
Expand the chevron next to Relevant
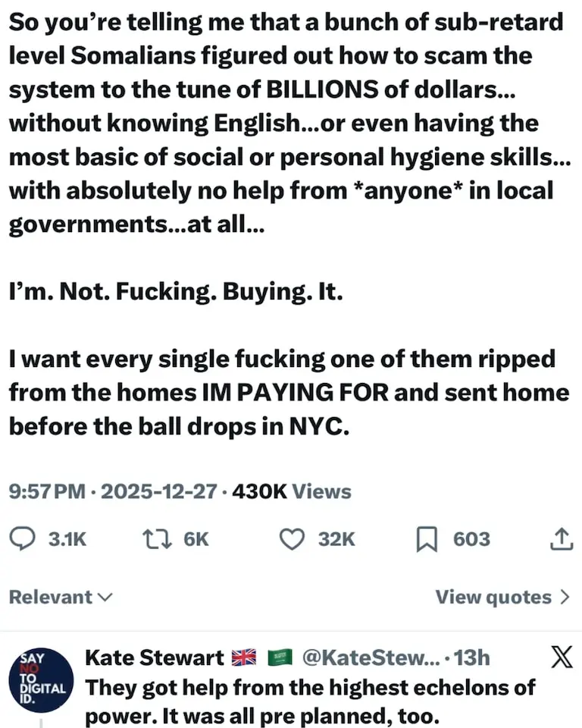pyautogui.click(x=105, y=598)
